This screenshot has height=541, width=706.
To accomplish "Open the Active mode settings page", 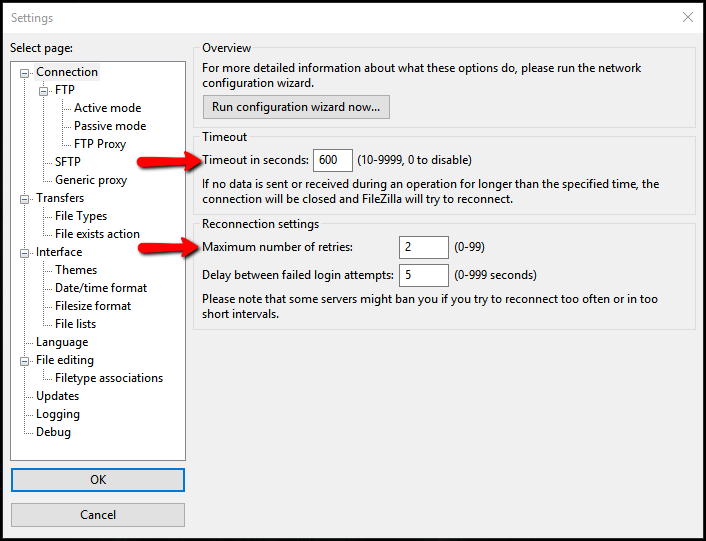I will click(107, 108).
